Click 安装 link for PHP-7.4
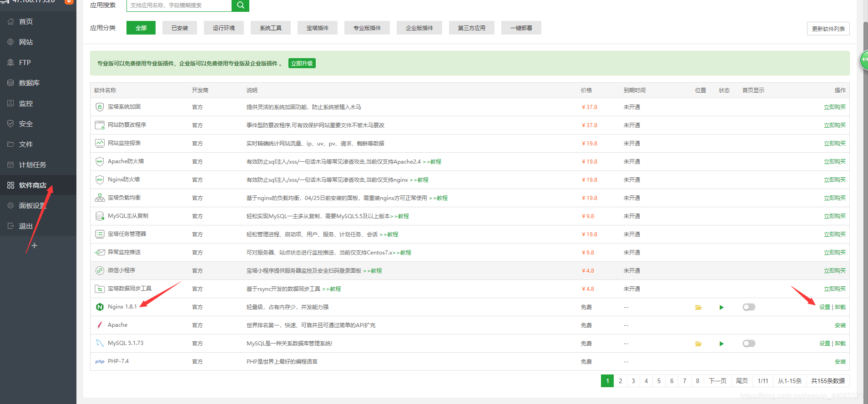 pyautogui.click(x=840, y=362)
